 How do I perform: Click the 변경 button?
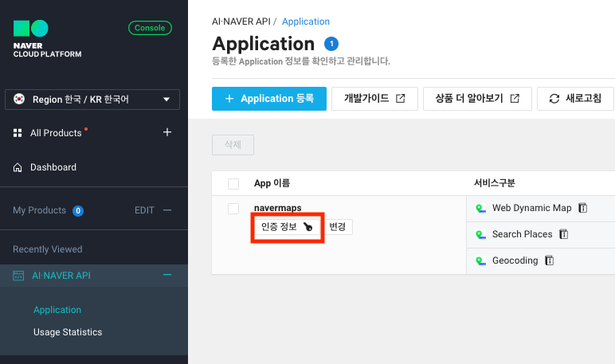pyautogui.click(x=337, y=227)
